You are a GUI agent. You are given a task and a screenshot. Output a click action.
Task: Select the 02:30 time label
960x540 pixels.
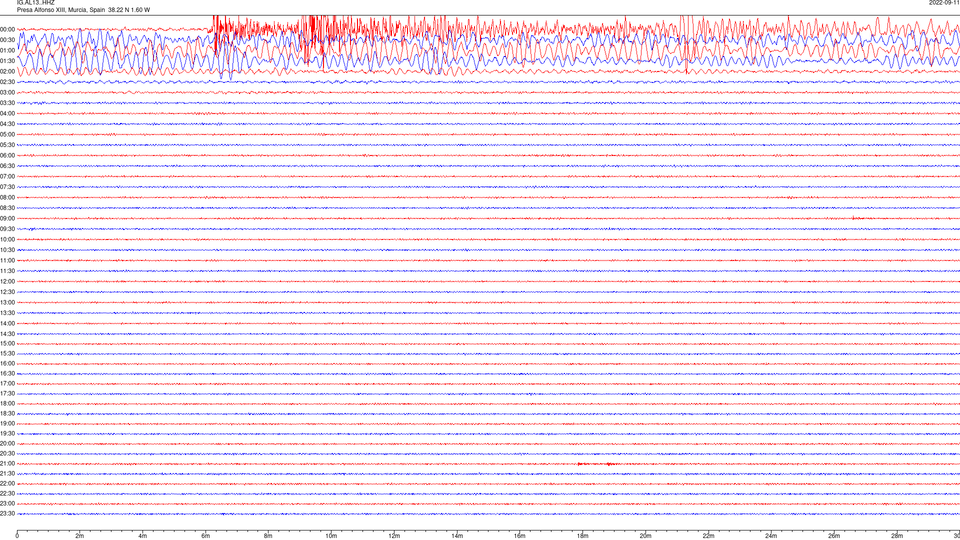point(7,81)
